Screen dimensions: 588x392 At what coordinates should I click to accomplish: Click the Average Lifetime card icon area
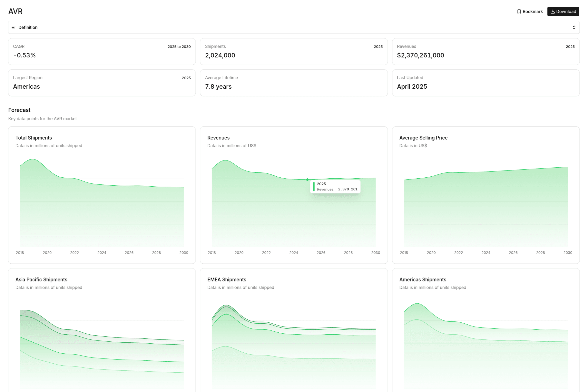250,83
